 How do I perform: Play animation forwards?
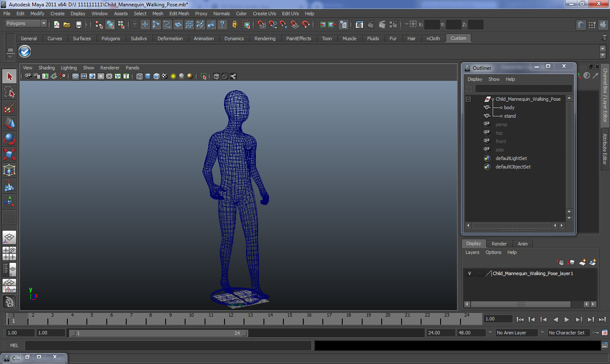(x=567, y=320)
